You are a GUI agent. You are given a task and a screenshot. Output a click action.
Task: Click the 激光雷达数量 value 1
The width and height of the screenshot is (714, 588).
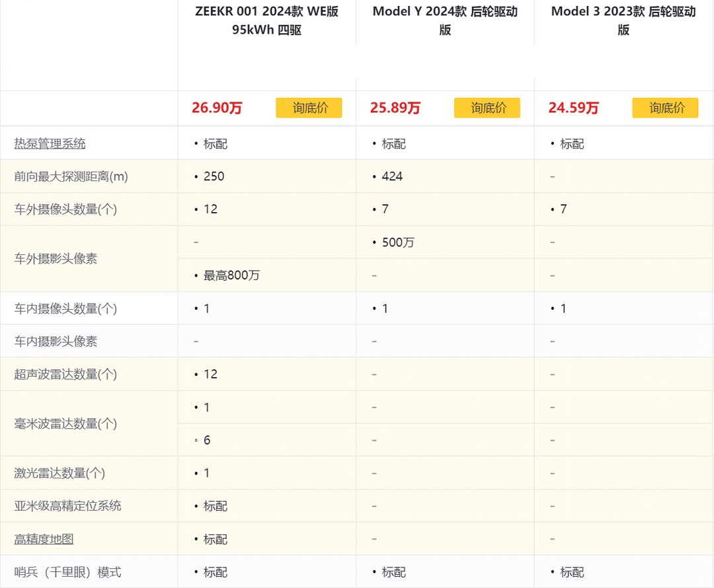pyautogui.click(x=207, y=473)
